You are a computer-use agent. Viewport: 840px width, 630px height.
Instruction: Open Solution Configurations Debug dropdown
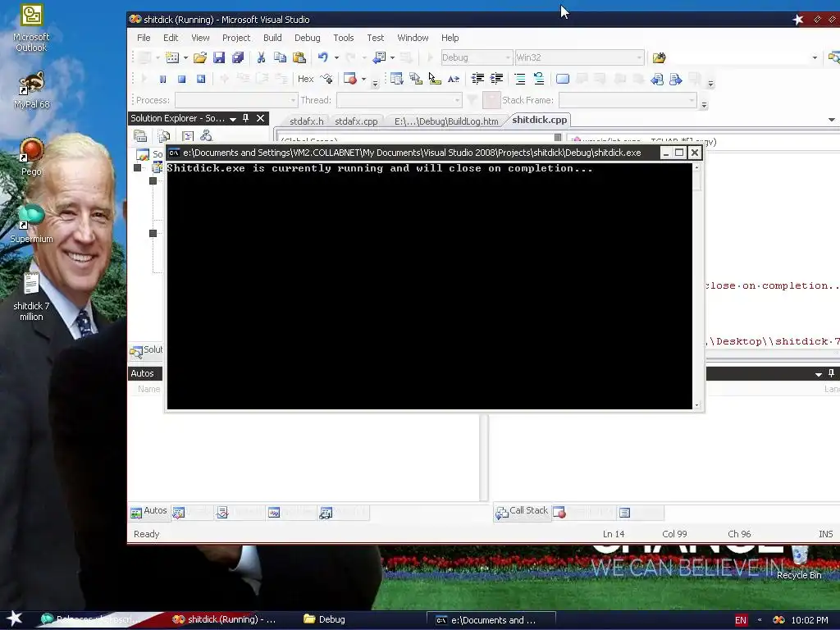[477, 57]
